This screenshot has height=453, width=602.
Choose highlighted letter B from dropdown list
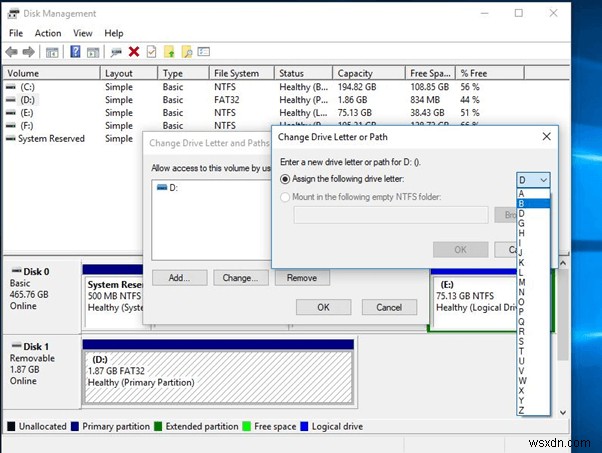tap(533, 203)
